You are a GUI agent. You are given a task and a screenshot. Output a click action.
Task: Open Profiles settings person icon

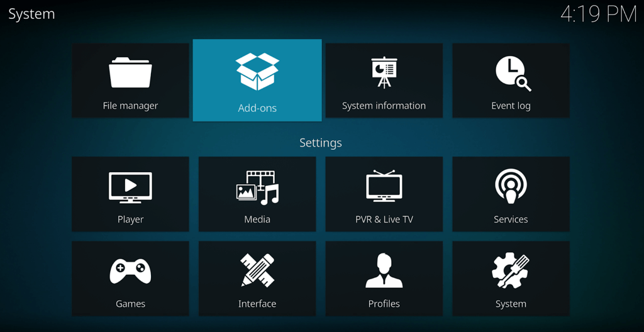pos(384,270)
